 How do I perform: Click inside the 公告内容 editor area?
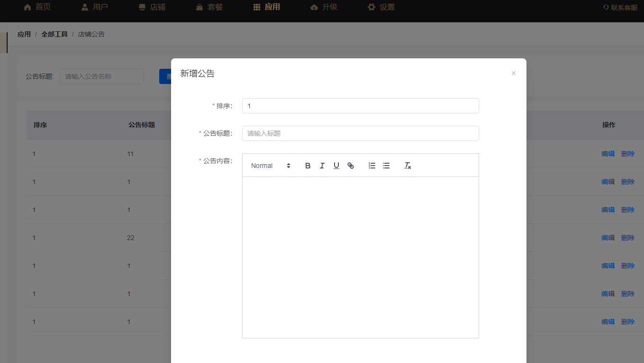[x=360, y=257]
